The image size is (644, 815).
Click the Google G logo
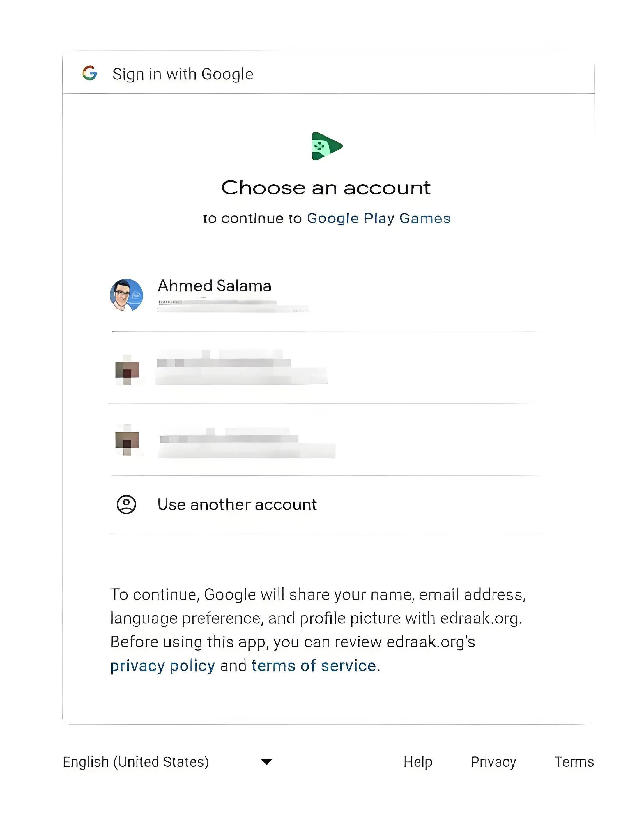click(90, 73)
